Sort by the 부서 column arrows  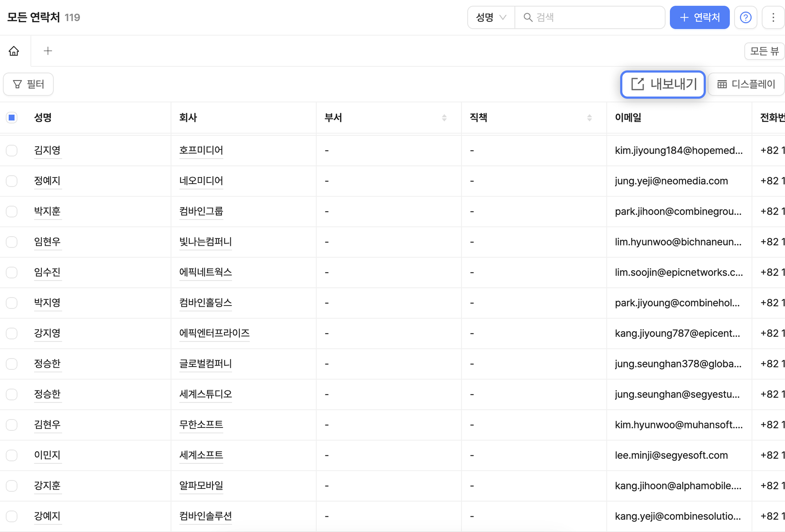point(444,118)
